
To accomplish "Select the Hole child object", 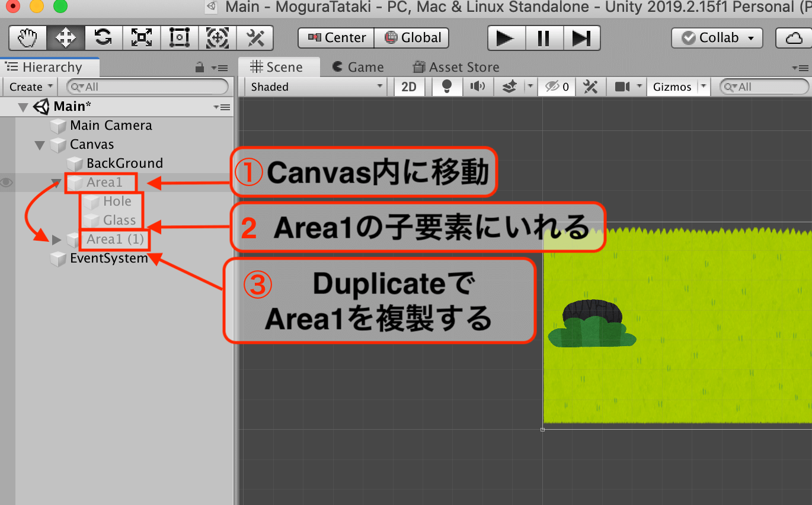I will pos(117,202).
